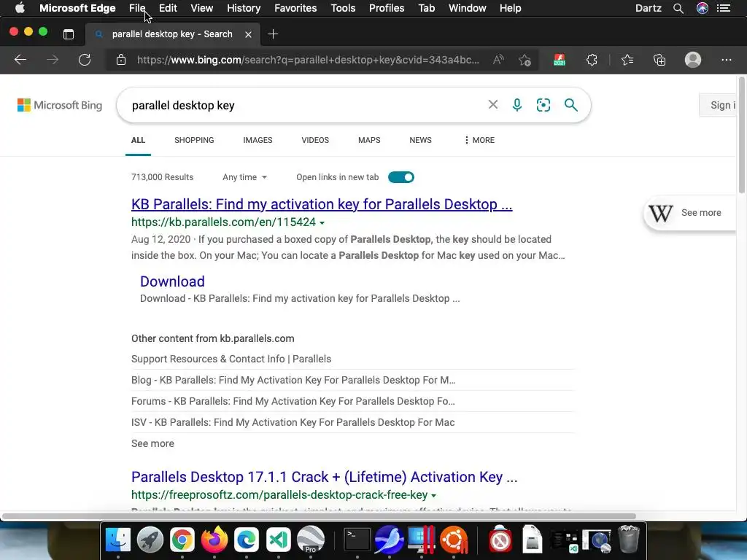The image size is (747, 560).
Task: Open the profile avatar icon
Action: (693, 60)
